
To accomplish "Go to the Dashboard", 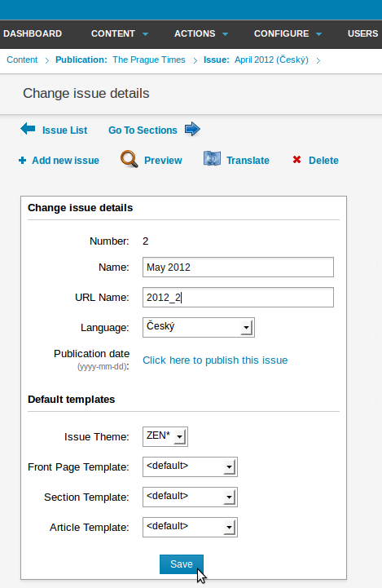I will coord(33,33).
